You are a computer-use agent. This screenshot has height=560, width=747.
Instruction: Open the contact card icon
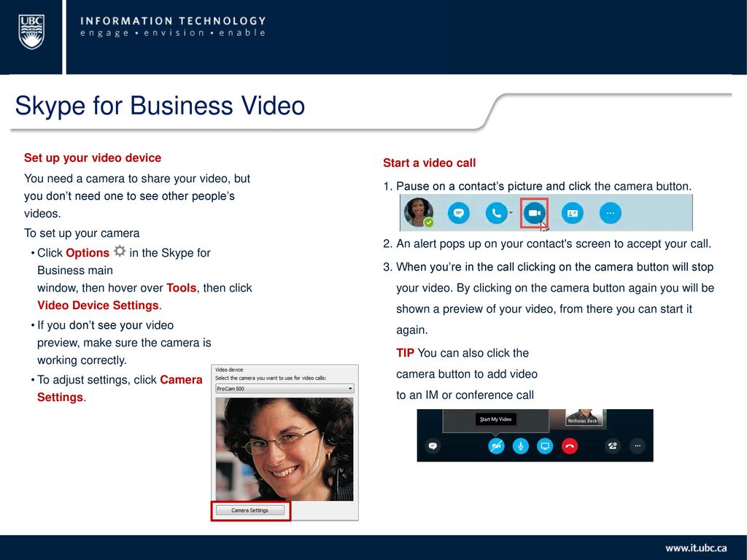pyautogui.click(x=572, y=213)
